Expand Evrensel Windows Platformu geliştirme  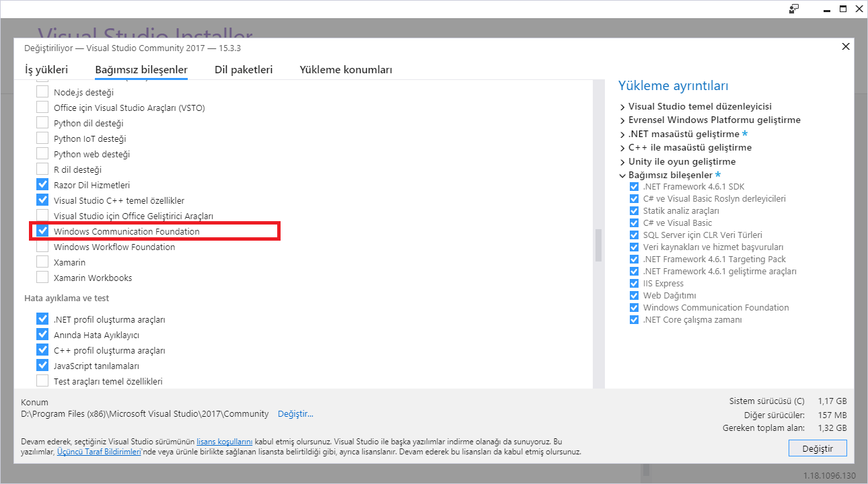click(x=622, y=120)
